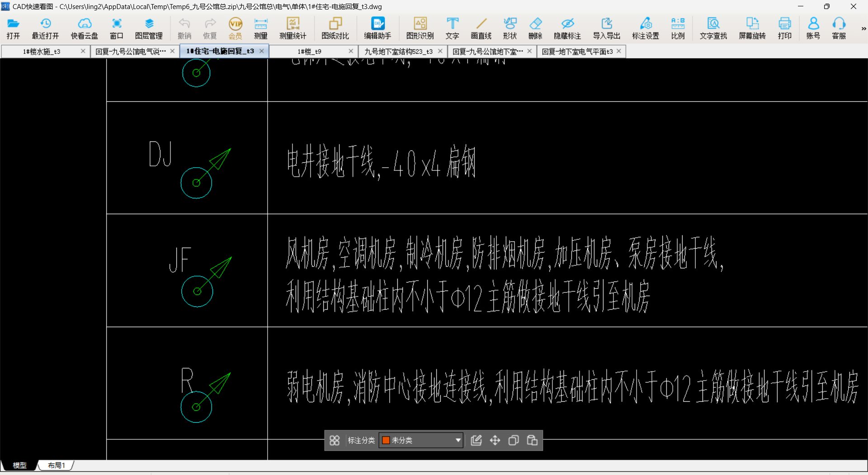Viewport: 868px width, 475px height.
Task: Undo with the 撤销 button
Action: [x=184, y=28]
